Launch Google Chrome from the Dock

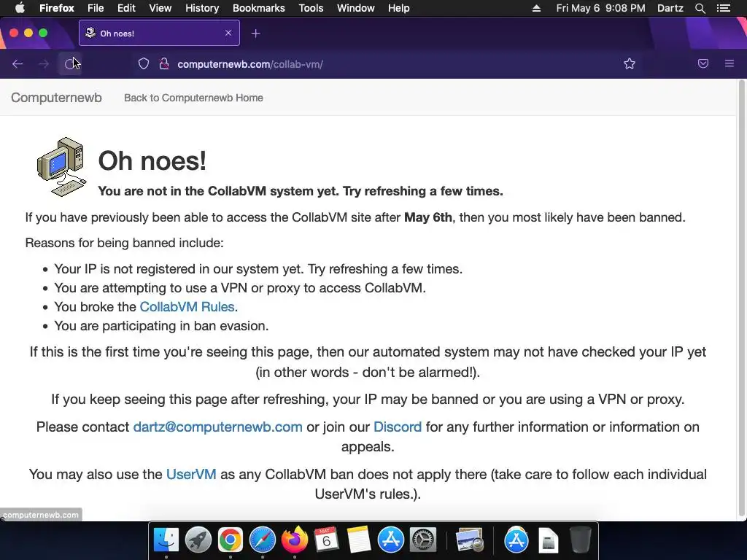pyautogui.click(x=231, y=540)
